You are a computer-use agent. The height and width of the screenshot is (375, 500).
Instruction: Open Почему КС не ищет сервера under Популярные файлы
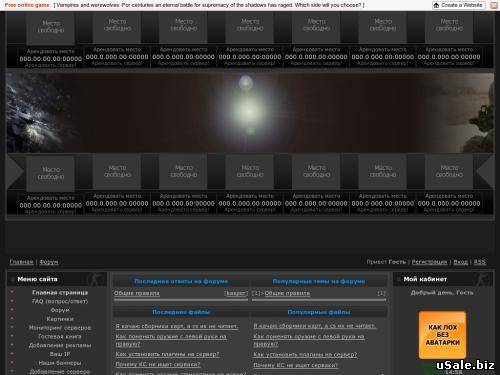296,365
